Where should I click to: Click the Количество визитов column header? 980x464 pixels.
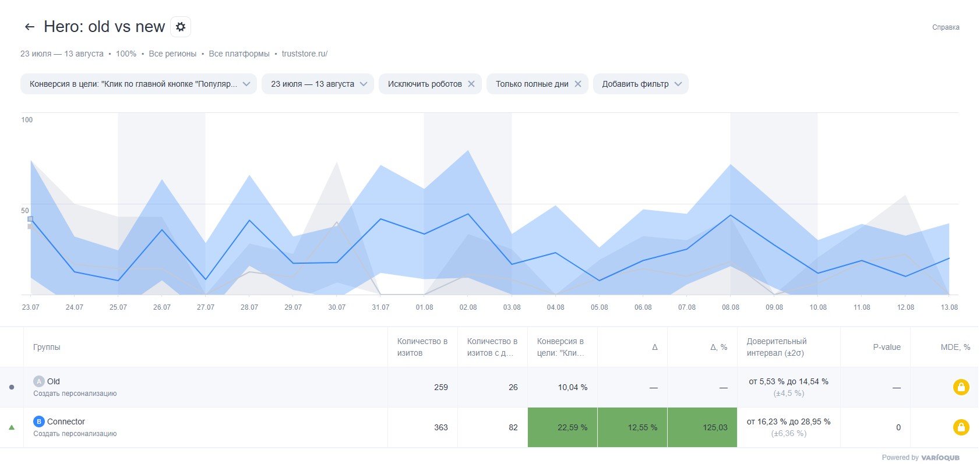(x=422, y=347)
